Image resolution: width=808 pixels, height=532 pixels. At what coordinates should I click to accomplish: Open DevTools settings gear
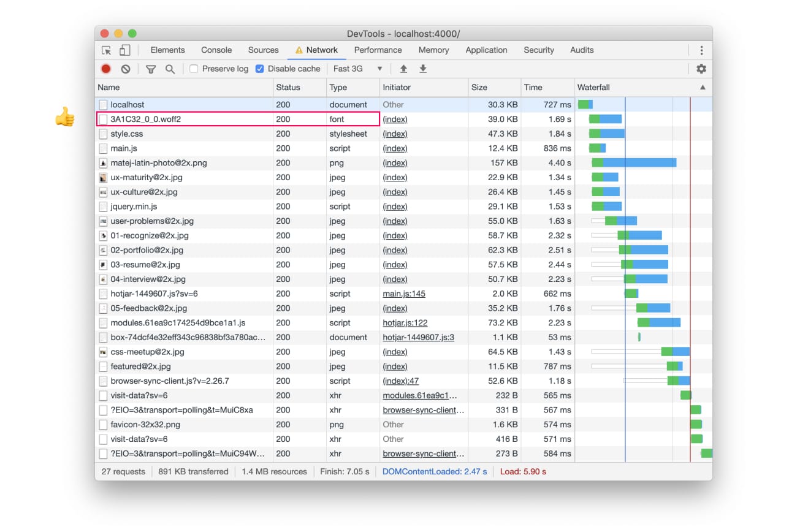coord(701,69)
